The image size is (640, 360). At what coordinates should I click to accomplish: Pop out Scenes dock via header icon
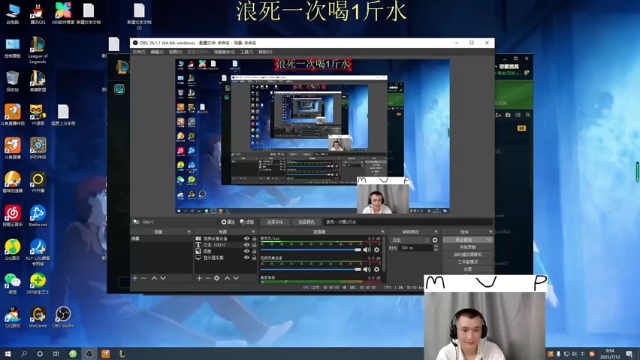pos(189,231)
